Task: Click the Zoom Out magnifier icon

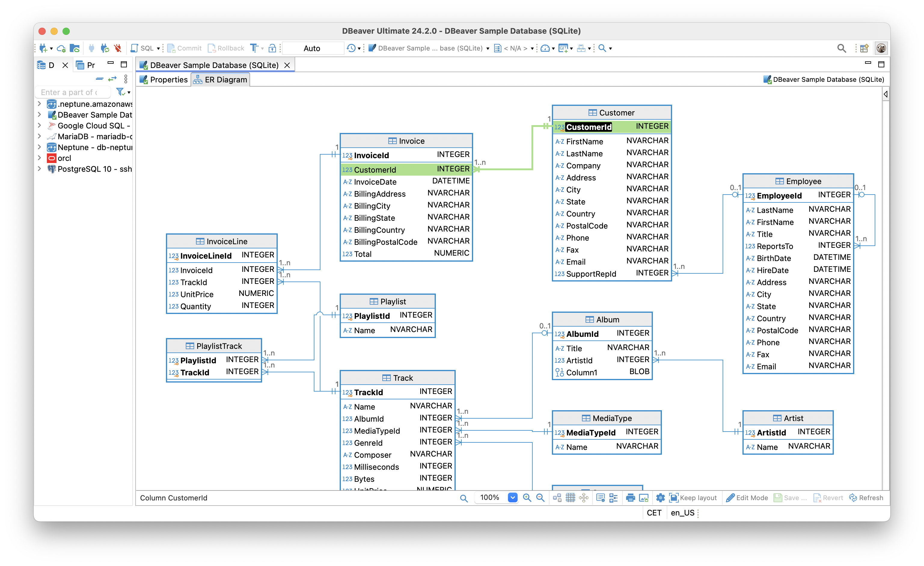Action: 540,498
